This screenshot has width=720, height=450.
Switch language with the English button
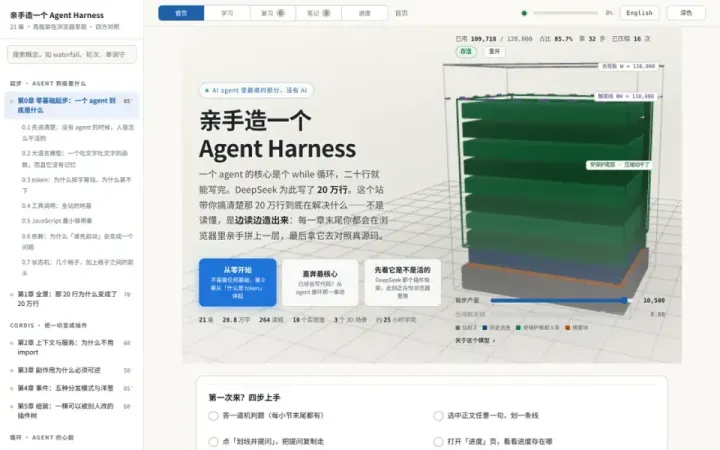639,13
